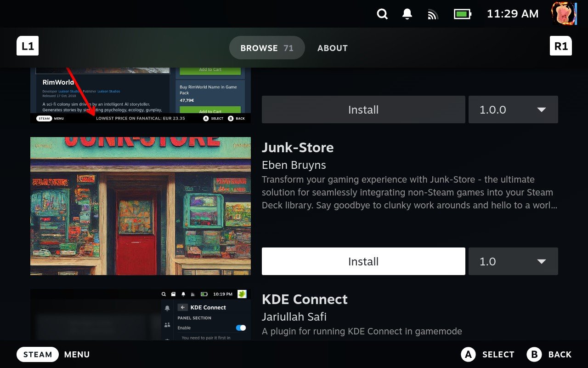Click the notification bell icon

[407, 14]
